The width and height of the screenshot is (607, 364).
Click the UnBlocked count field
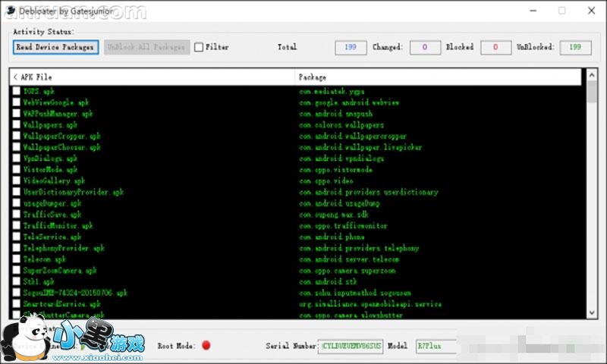pos(575,47)
